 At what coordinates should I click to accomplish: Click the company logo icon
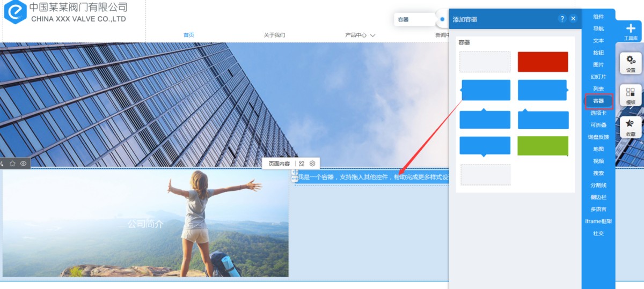(15, 12)
